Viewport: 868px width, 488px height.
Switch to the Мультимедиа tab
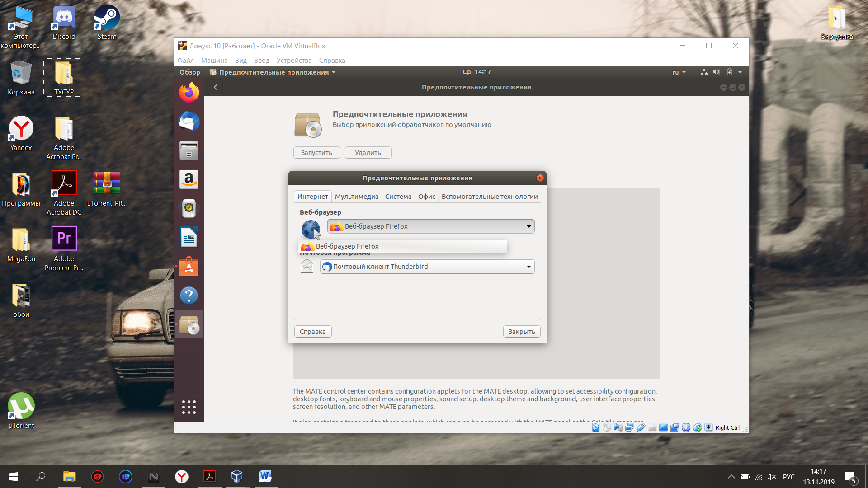[x=357, y=197]
